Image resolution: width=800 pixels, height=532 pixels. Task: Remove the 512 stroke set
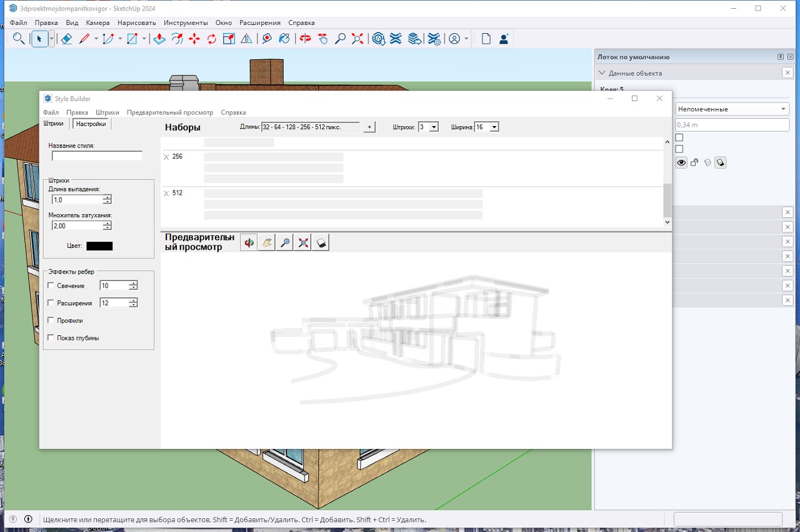pos(166,194)
